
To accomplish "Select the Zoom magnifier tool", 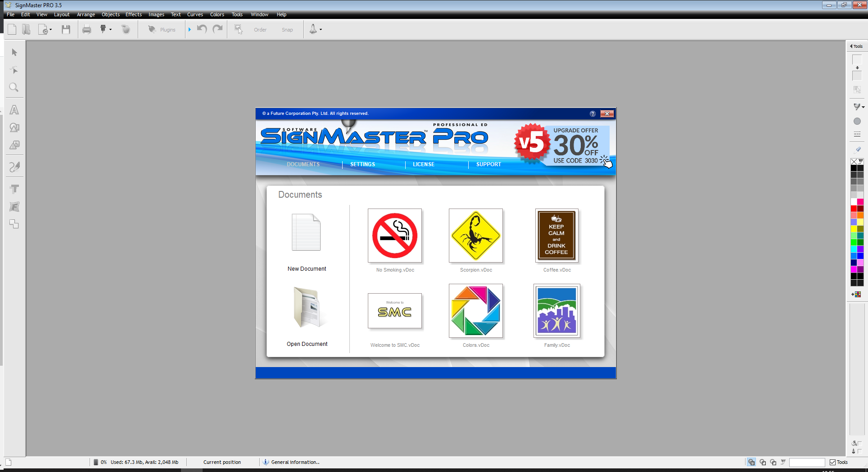I will pos(14,87).
